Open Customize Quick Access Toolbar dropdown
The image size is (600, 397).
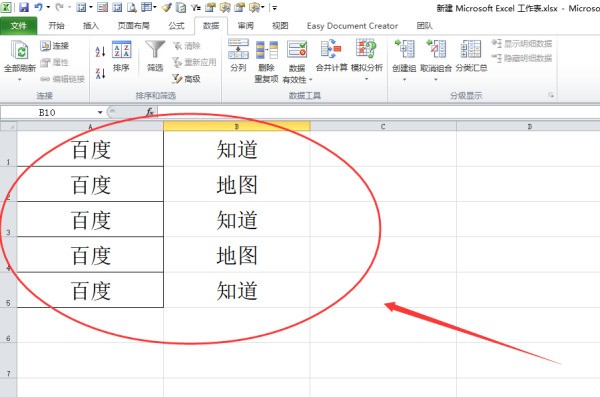click(x=274, y=7)
